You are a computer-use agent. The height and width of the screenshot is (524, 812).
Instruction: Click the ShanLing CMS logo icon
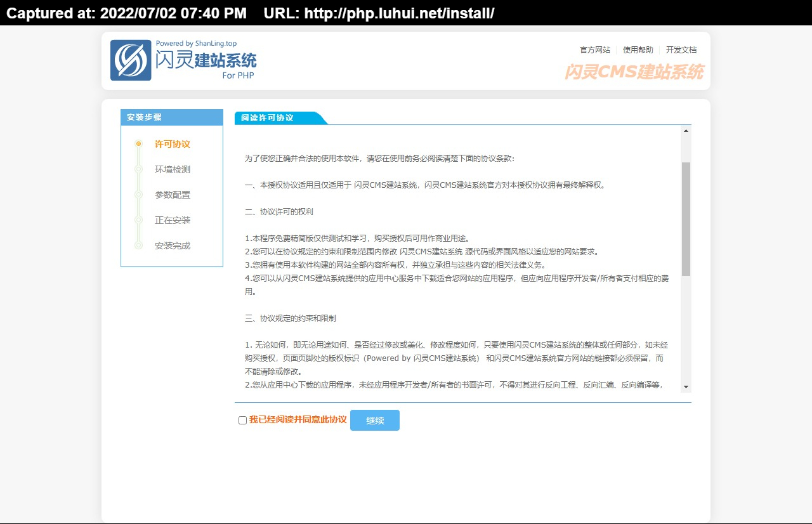(131, 60)
